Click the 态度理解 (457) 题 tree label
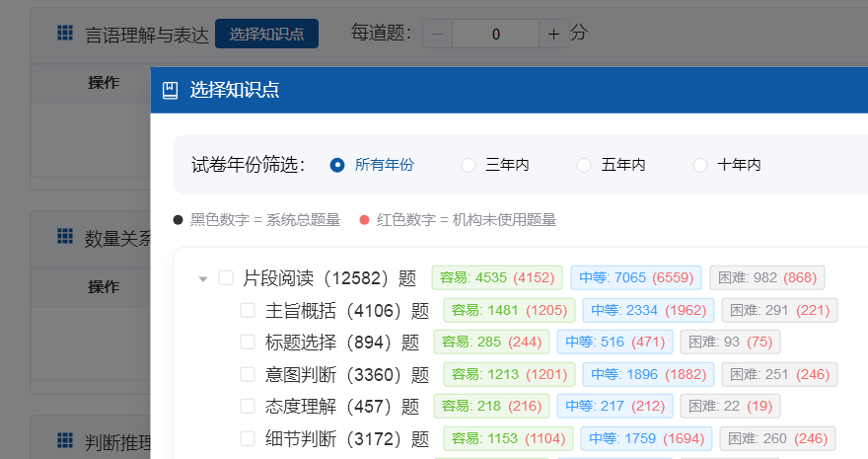Screen dimensions: 868x459 point(342,407)
